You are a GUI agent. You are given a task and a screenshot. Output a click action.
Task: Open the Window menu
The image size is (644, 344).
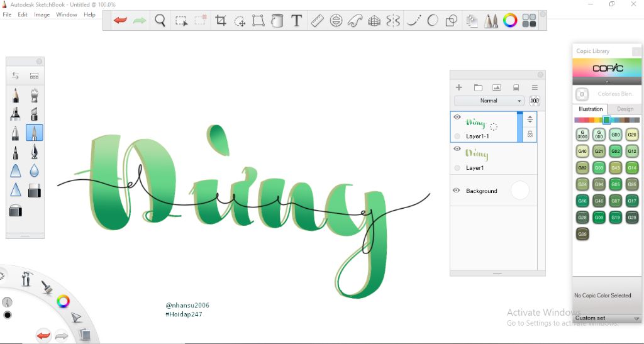click(67, 14)
